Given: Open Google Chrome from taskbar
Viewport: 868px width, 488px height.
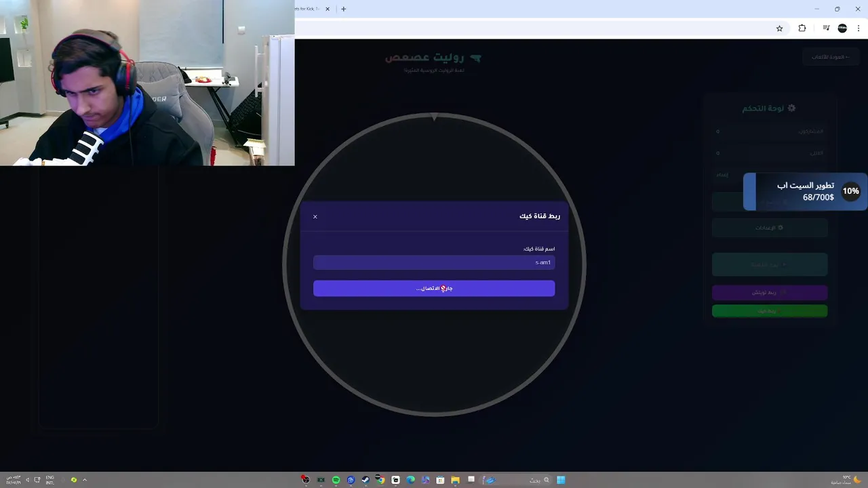Looking at the screenshot, I should pyautogui.click(x=380, y=480).
